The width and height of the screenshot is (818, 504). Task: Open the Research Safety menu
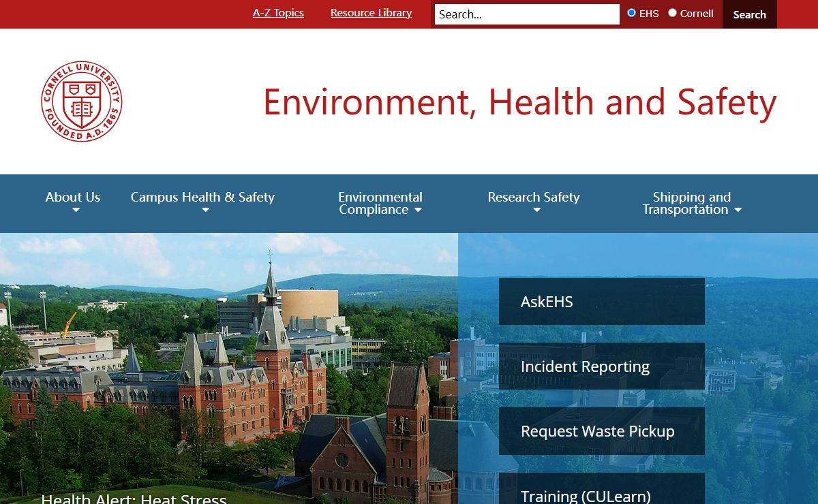[x=534, y=198]
